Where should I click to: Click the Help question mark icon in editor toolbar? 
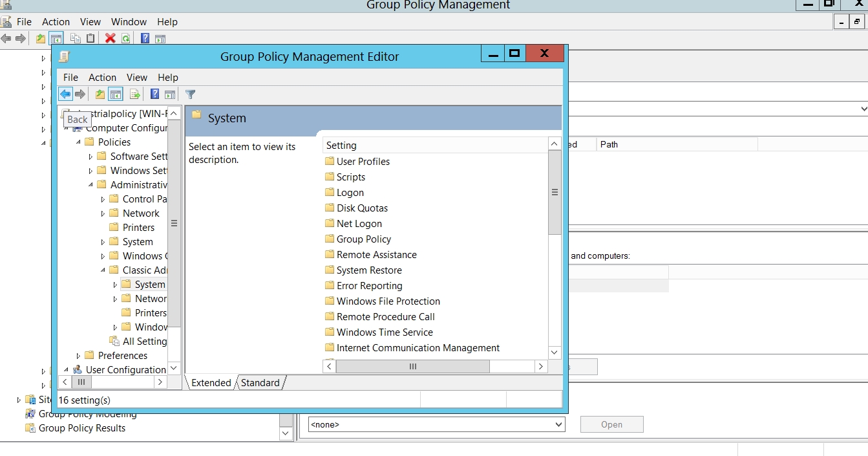(x=154, y=94)
